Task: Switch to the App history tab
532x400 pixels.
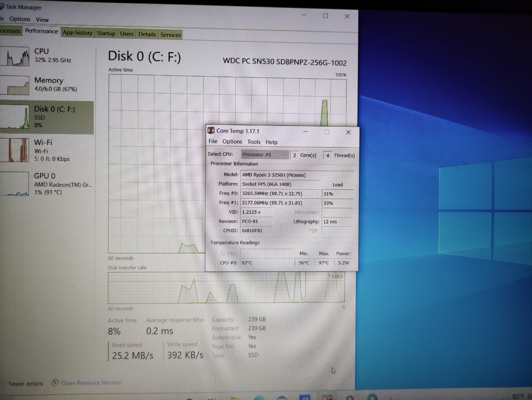Action: coord(78,33)
